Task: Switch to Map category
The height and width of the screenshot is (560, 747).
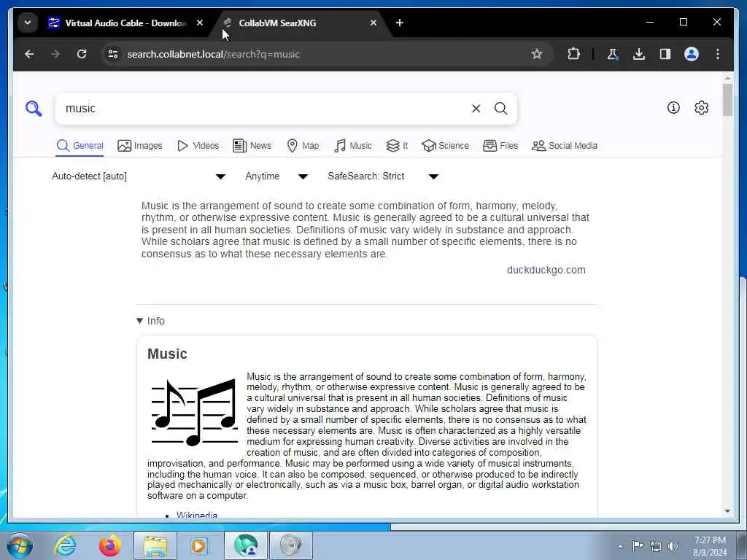Action: tap(303, 146)
